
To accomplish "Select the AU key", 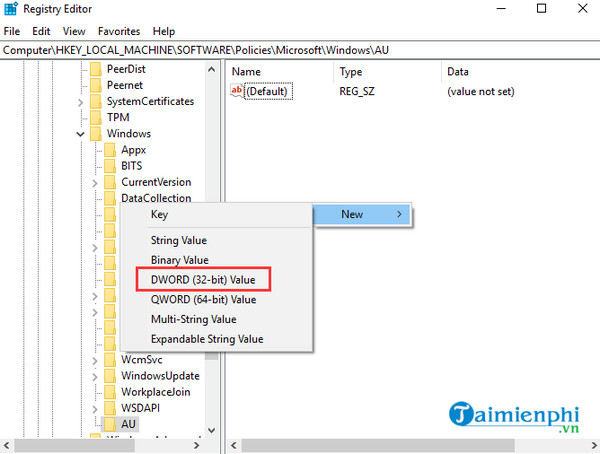I will click(129, 424).
